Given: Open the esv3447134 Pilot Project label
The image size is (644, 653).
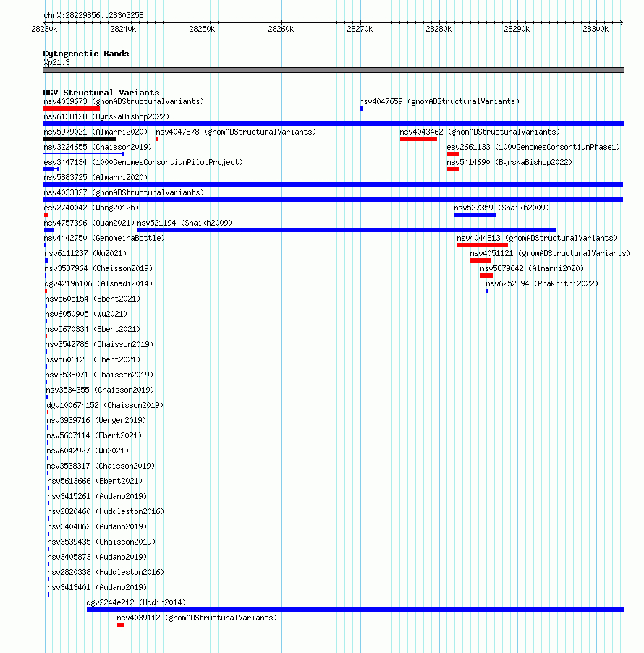Looking at the screenshot, I should (x=143, y=162).
